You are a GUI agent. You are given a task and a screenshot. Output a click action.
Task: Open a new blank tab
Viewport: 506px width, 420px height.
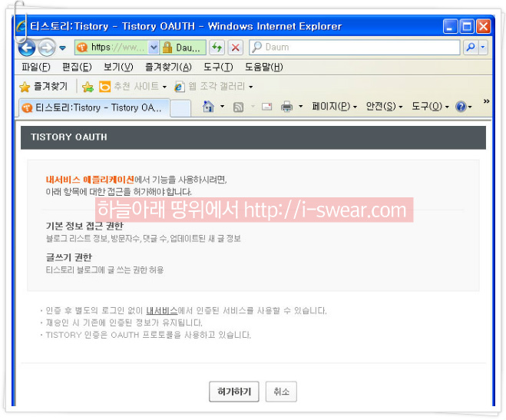click(x=180, y=108)
